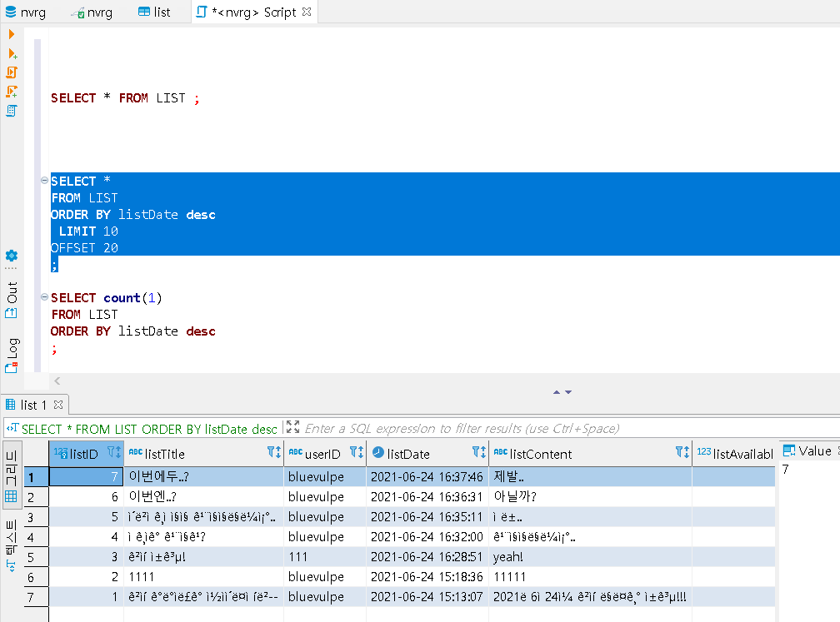The height and width of the screenshot is (622, 840).
Task: Click listDate cell 2021-06-24 15:13:07
Action: [x=427, y=597]
